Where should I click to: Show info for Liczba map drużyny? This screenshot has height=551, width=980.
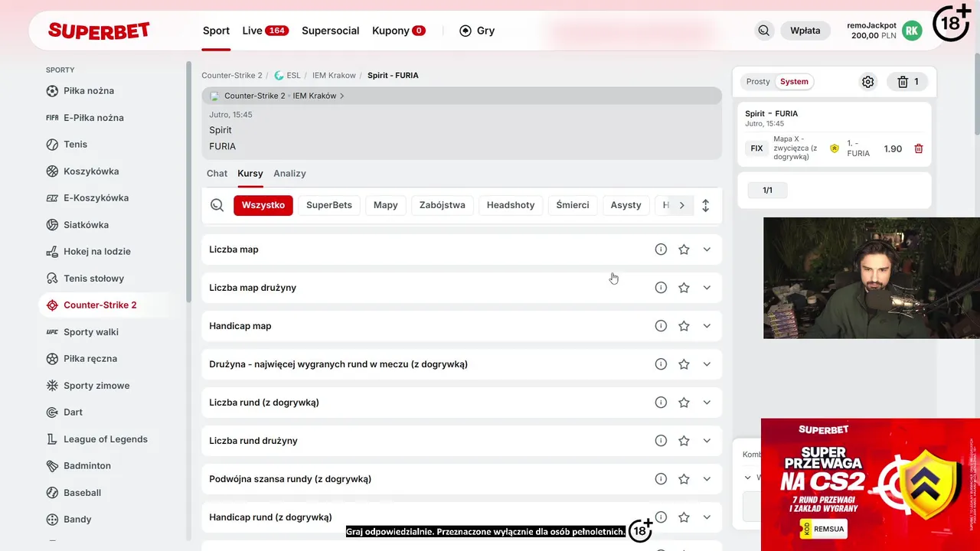coord(661,288)
